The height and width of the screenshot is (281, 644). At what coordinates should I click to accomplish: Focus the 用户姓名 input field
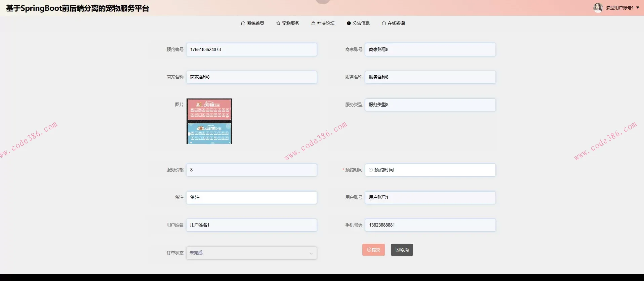pos(251,225)
